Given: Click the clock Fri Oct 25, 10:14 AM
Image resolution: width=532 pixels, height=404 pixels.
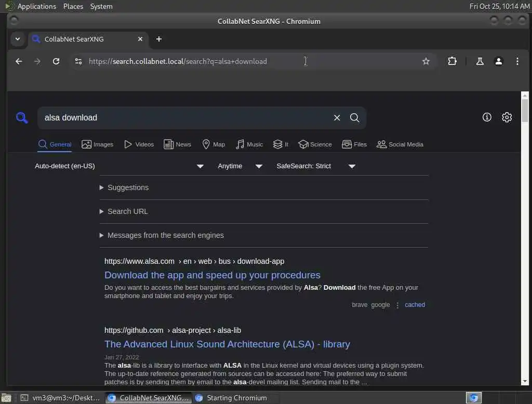Looking at the screenshot, I should coord(499,6).
